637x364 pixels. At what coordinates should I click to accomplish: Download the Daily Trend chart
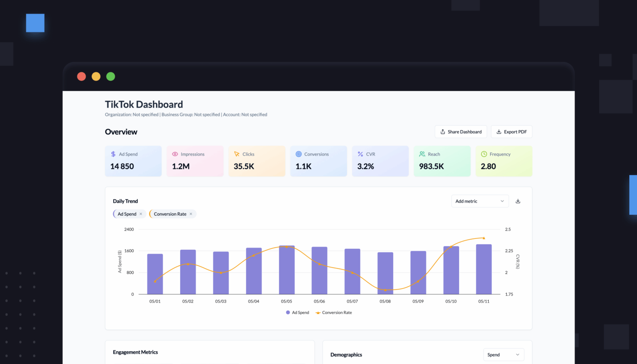pyautogui.click(x=518, y=201)
